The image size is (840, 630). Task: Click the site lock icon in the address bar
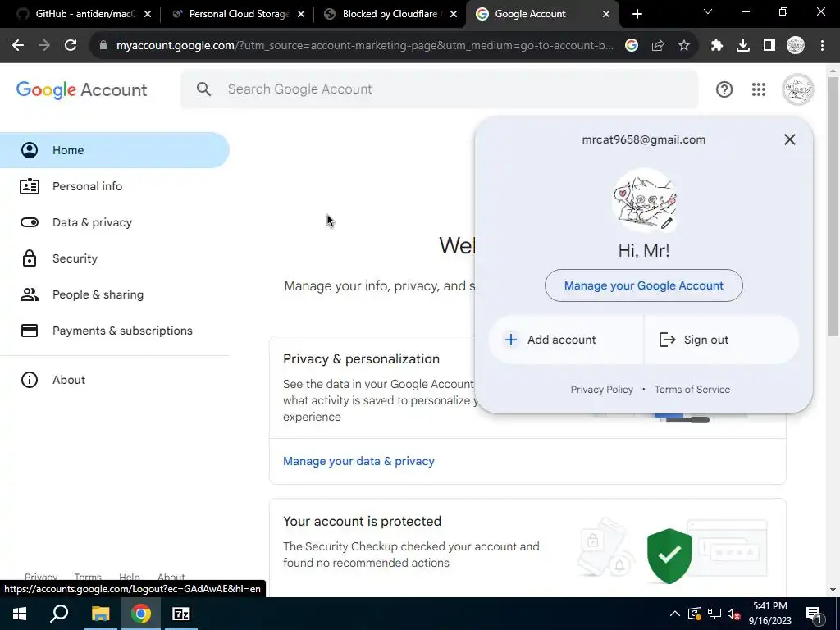103,46
